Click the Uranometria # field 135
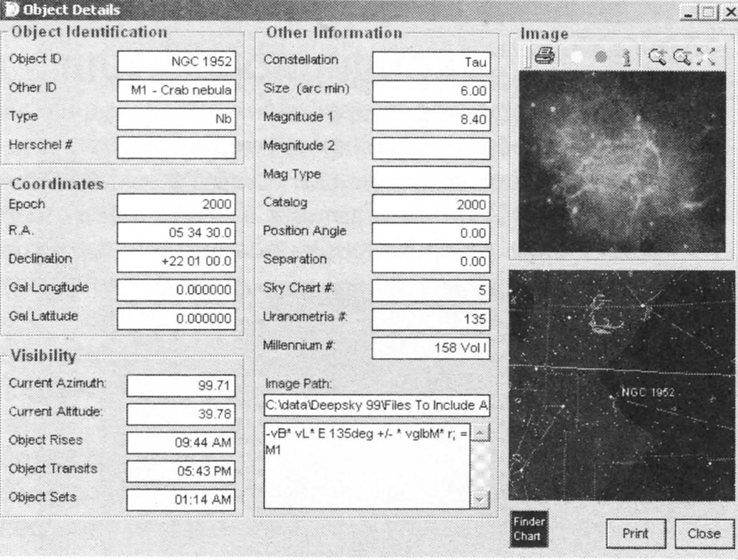738x560 pixels. pos(432,319)
